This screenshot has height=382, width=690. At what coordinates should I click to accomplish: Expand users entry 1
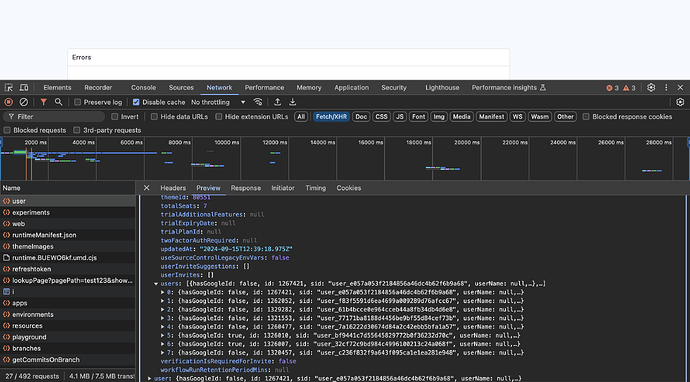(x=162, y=301)
